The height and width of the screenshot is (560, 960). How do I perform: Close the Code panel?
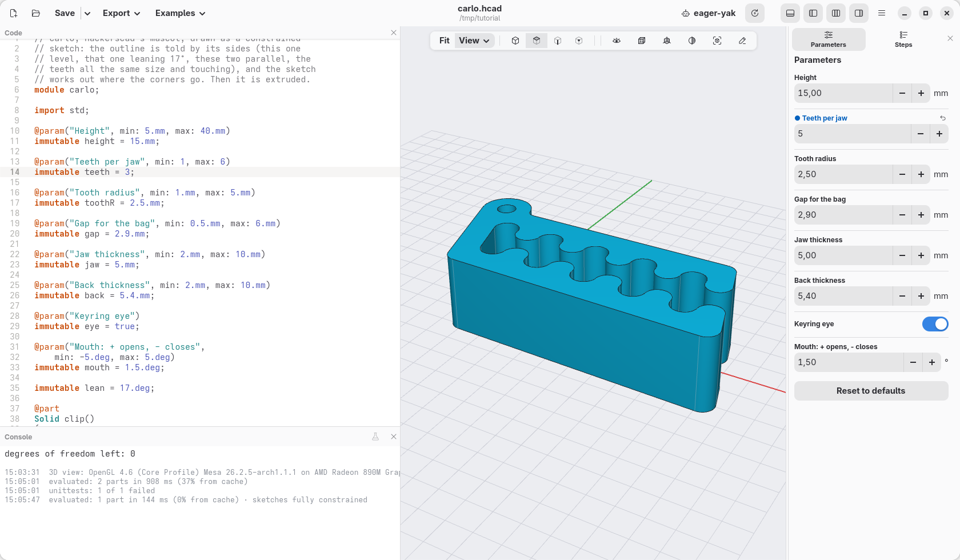[394, 33]
